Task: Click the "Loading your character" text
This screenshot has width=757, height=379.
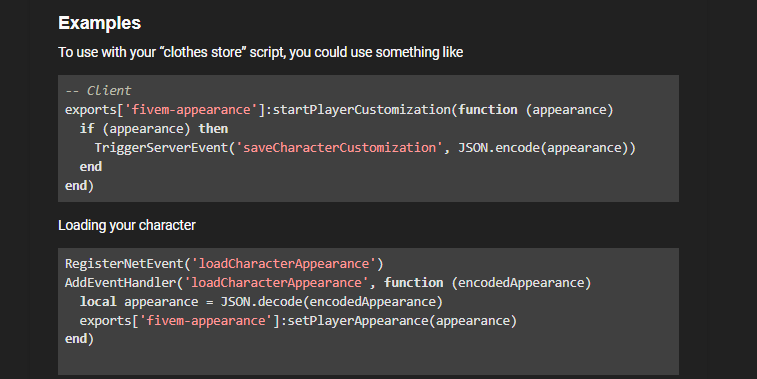Action: 127,225
